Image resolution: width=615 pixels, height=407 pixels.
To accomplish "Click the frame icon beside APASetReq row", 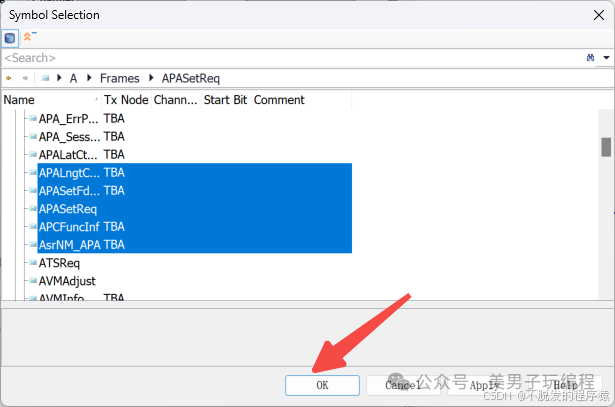I will click(33, 208).
